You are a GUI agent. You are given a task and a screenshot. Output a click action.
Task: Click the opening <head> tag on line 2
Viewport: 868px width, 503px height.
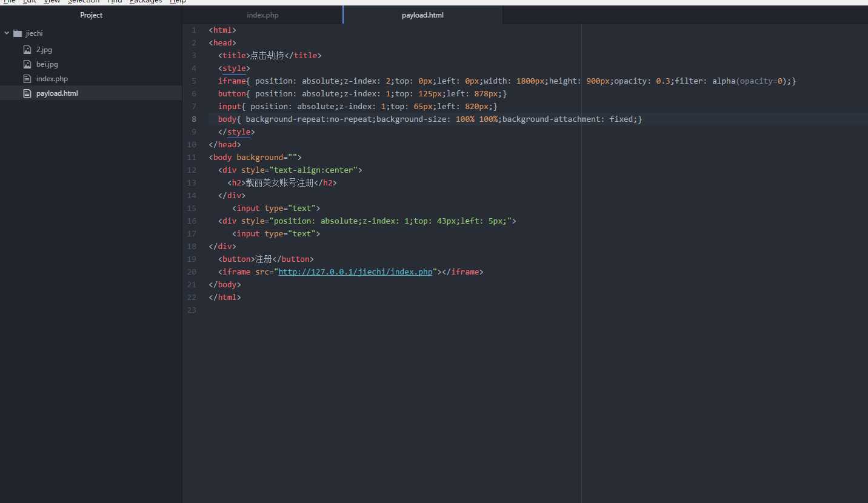tap(222, 43)
